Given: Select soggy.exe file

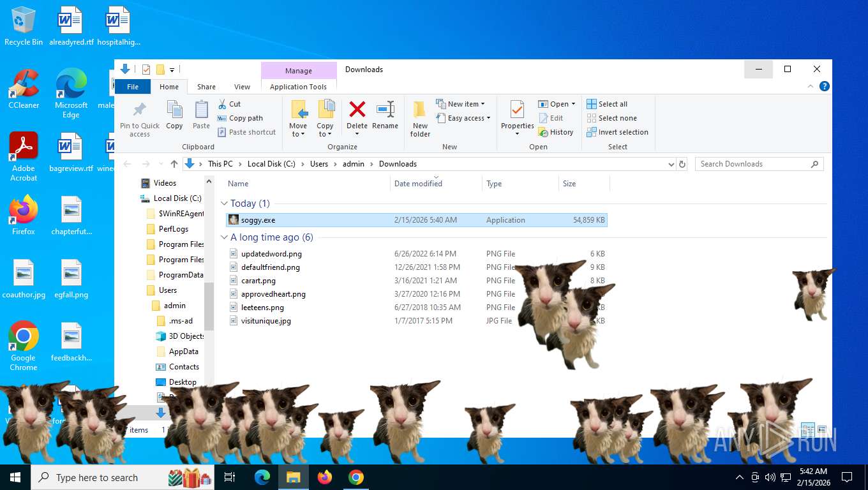Looking at the screenshot, I should click(x=417, y=220).
